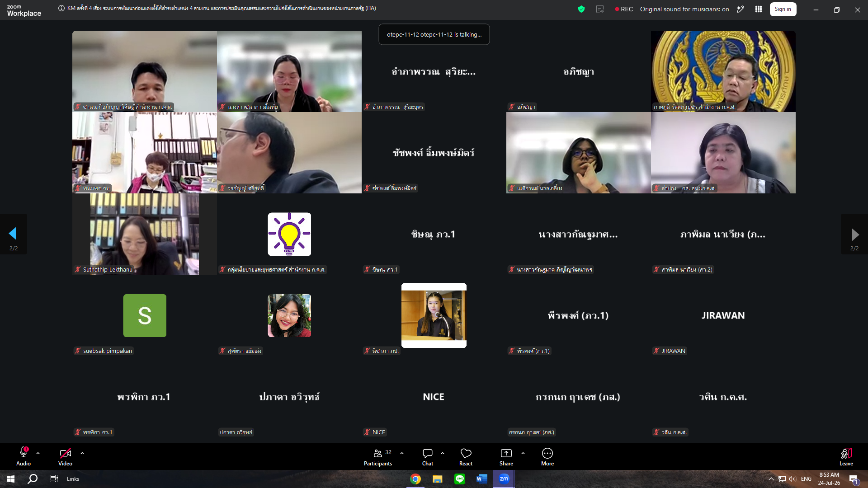The width and height of the screenshot is (868, 488).
Task: Open the volume tray icon
Action: pyautogui.click(x=793, y=479)
